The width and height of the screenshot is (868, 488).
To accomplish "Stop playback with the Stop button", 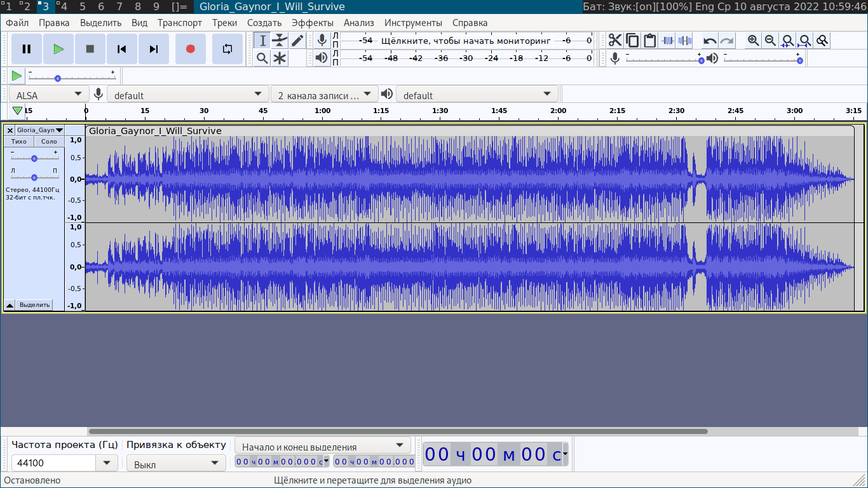I will tap(90, 49).
